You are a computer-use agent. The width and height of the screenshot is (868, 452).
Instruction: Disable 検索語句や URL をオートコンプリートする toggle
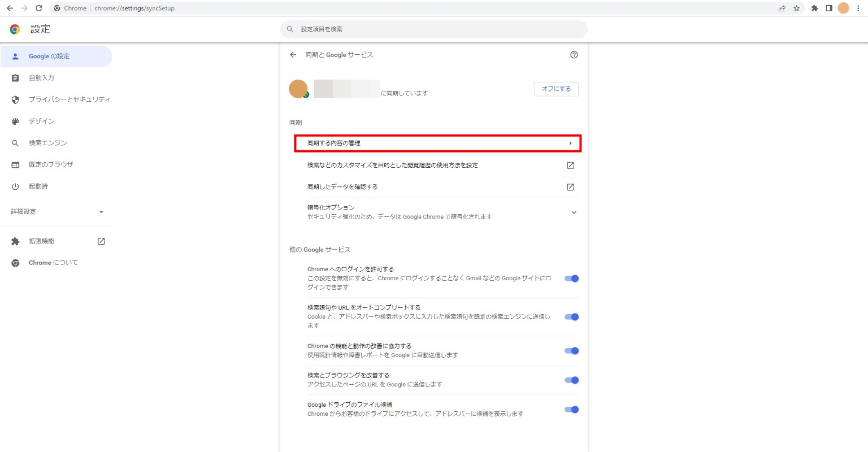572,317
